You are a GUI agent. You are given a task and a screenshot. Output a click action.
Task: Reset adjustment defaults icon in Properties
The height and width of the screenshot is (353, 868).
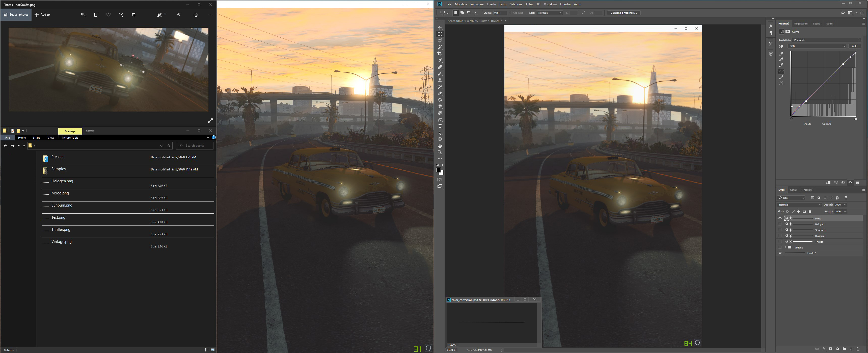(843, 182)
